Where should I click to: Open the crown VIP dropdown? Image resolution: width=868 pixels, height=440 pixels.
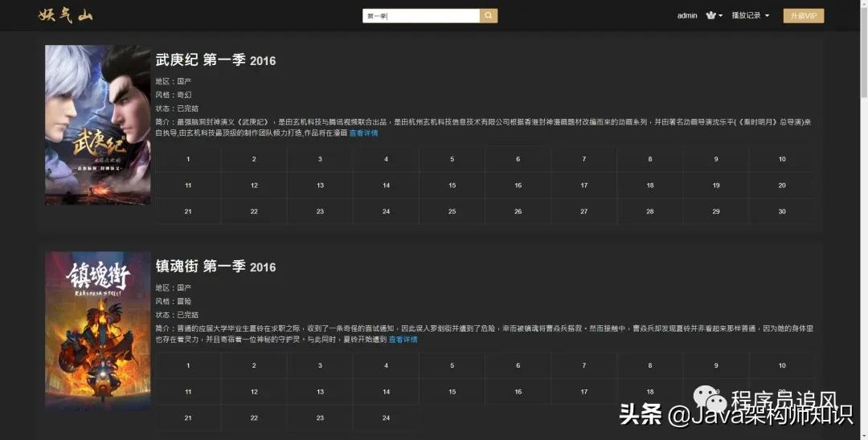click(714, 15)
